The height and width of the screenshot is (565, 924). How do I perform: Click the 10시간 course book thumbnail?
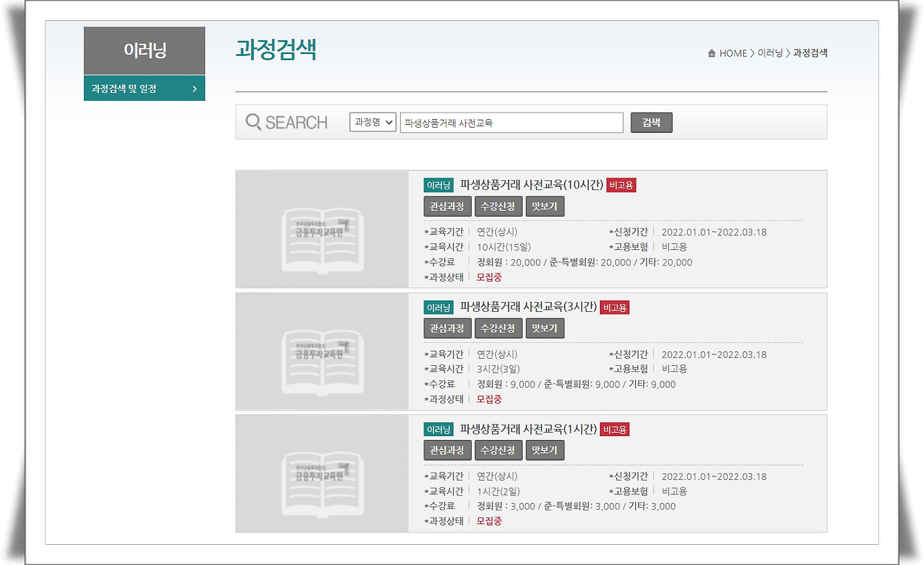point(322,230)
